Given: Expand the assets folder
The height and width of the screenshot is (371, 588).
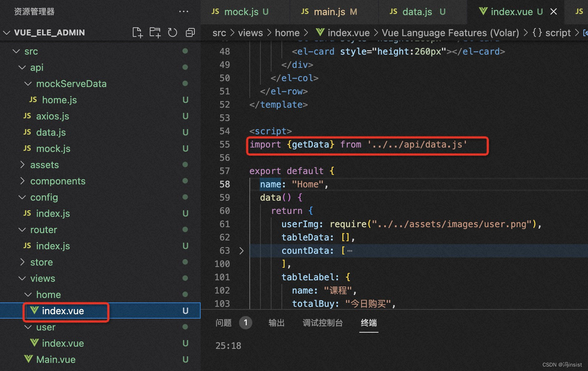Looking at the screenshot, I should coord(22,165).
